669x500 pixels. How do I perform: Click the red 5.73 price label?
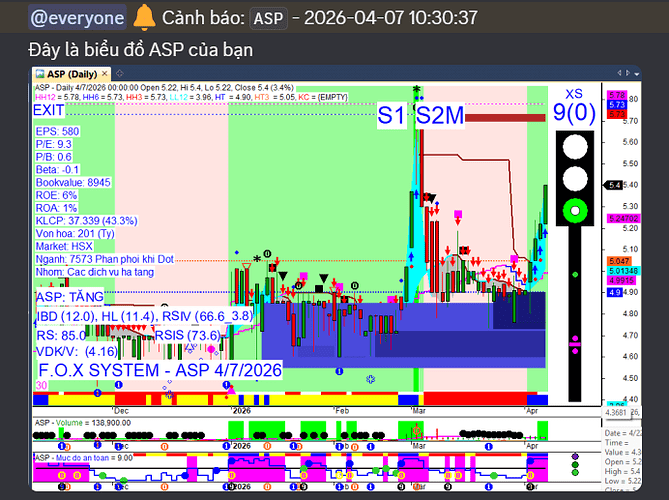(617, 114)
